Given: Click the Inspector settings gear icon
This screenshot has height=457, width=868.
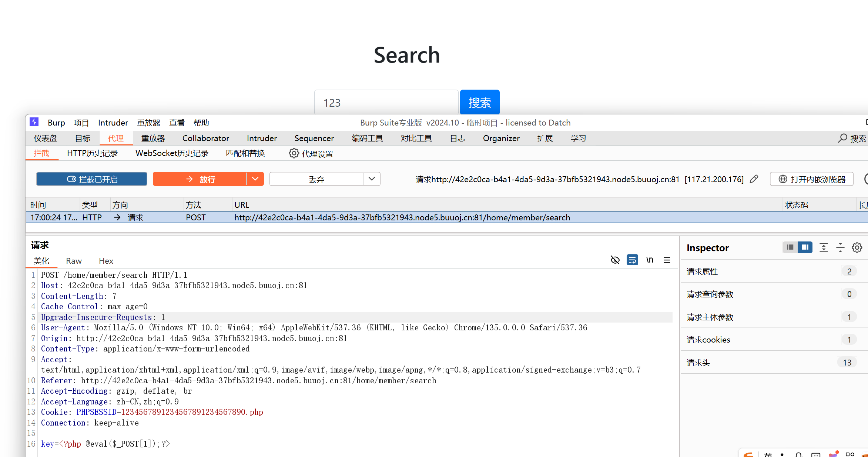Looking at the screenshot, I should [857, 247].
